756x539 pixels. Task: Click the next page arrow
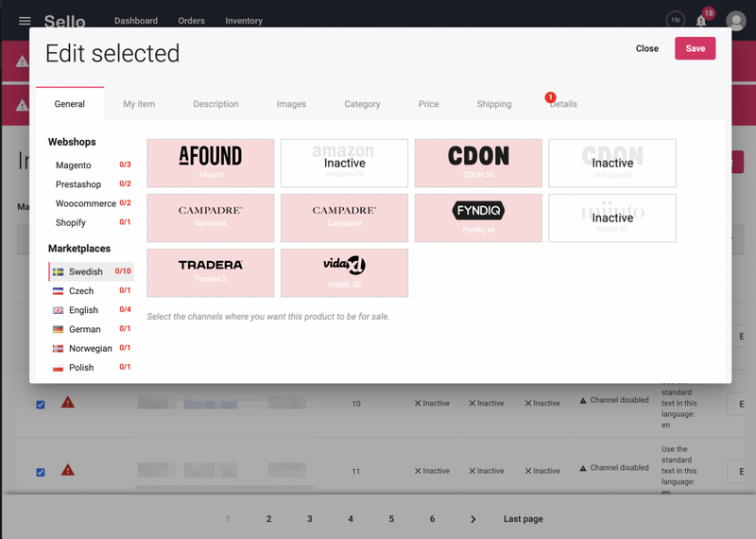pyautogui.click(x=473, y=519)
